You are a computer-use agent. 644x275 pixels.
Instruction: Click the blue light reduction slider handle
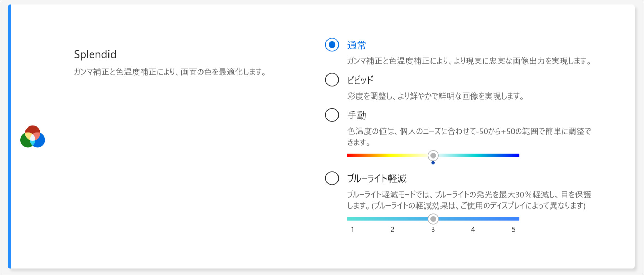click(433, 219)
